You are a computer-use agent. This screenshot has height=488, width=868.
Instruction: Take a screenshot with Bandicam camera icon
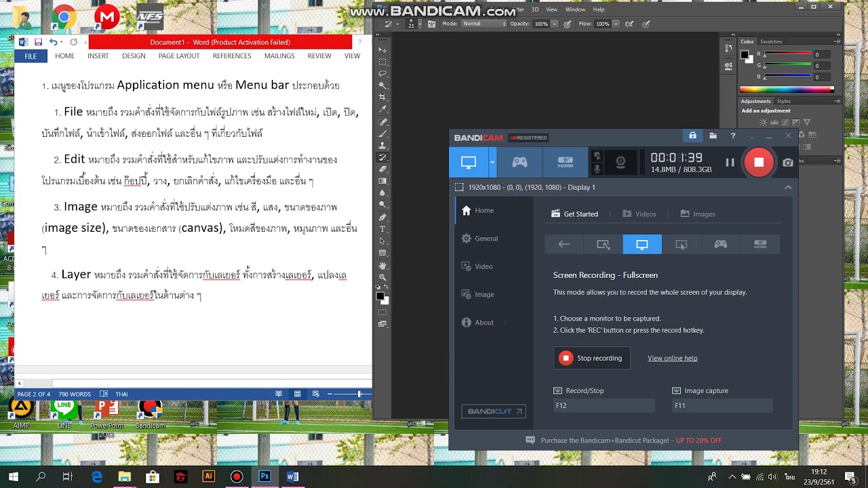point(787,163)
